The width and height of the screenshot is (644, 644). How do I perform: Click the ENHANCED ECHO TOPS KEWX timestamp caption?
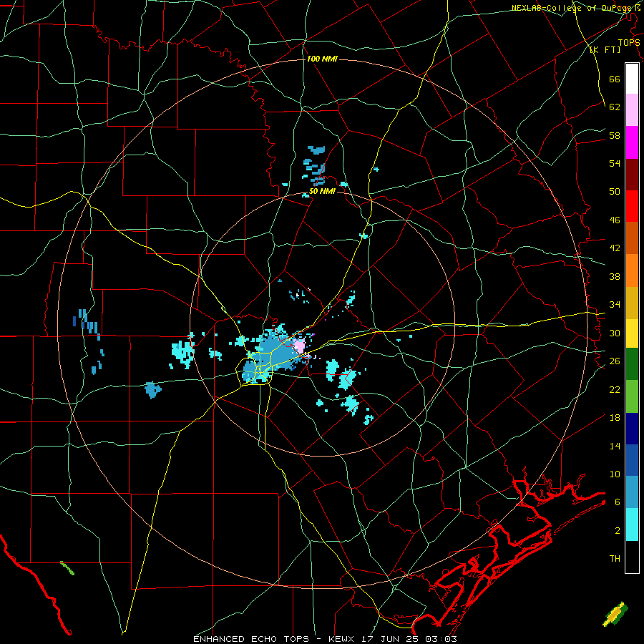point(325,639)
